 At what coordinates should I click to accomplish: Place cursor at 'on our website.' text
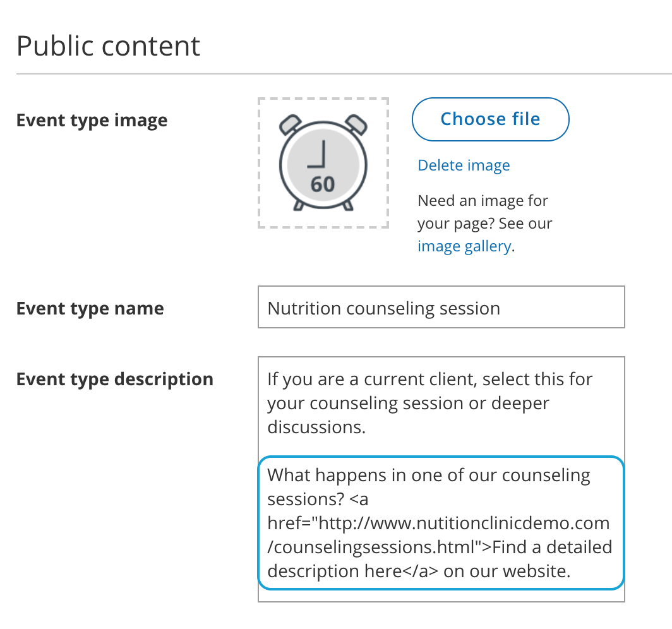click(507, 571)
